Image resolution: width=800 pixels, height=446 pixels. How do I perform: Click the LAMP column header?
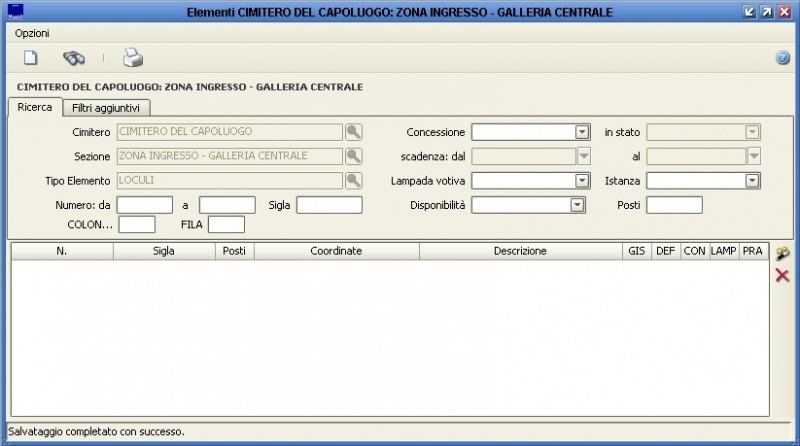[x=724, y=251]
